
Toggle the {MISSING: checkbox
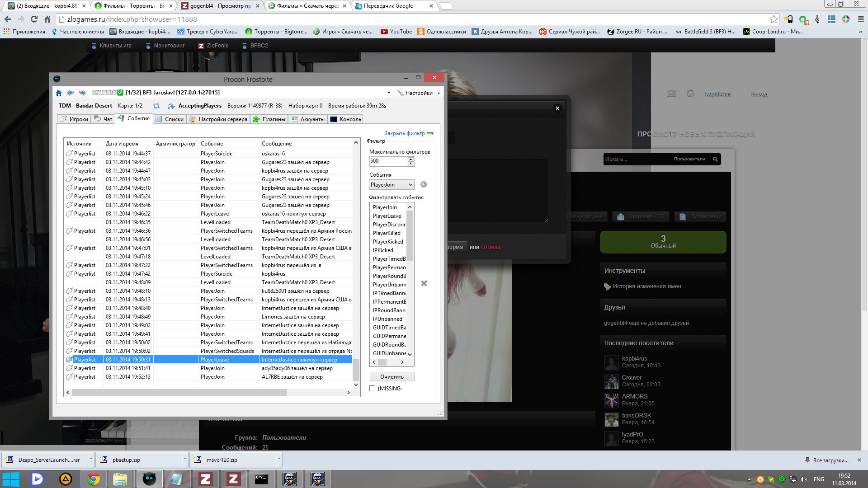tap(373, 389)
